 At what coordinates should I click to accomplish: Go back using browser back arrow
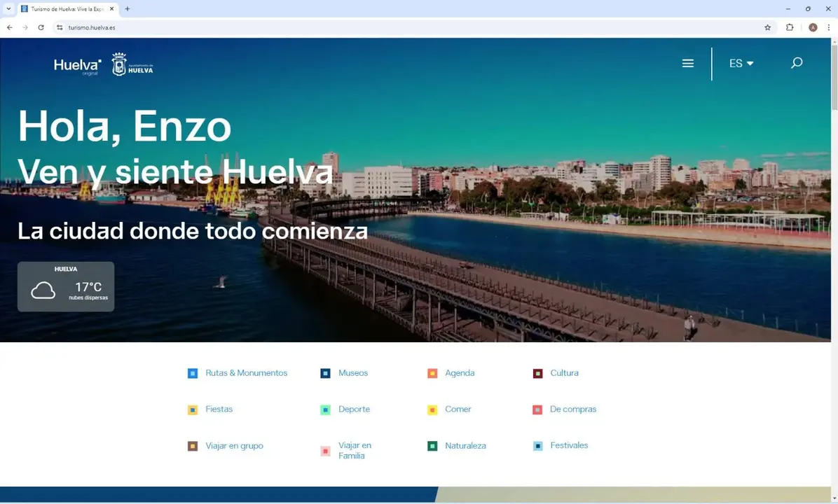click(x=10, y=28)
